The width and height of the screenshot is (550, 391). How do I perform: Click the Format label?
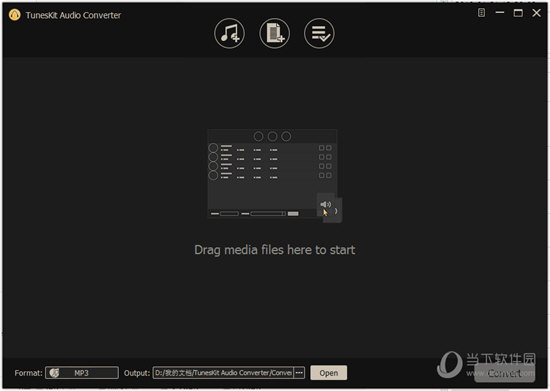[x=28, y=373]
